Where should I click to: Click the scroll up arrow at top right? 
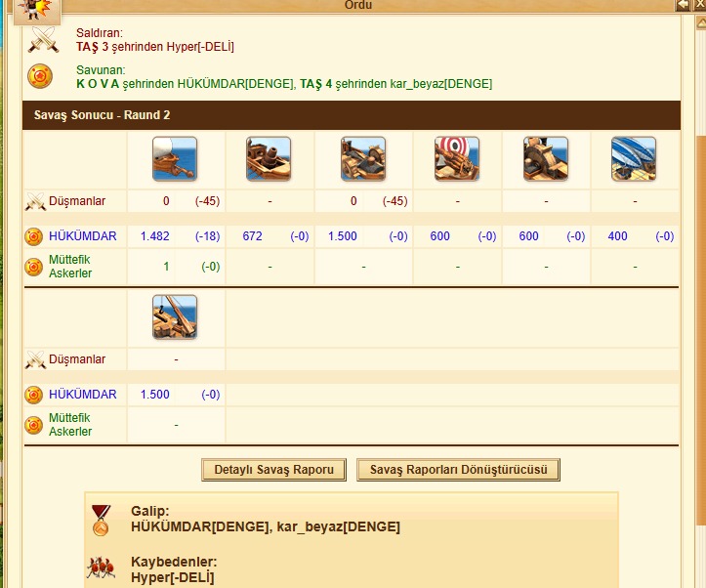(701, 21)
